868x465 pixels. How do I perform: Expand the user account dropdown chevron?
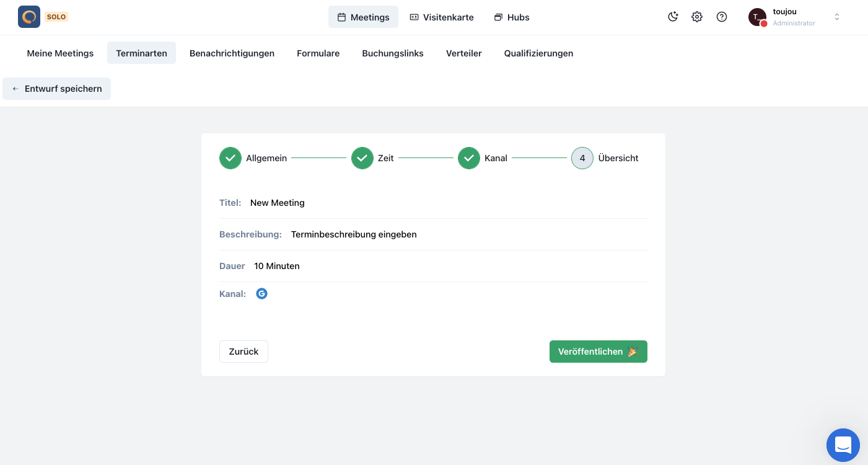[837, 17]
